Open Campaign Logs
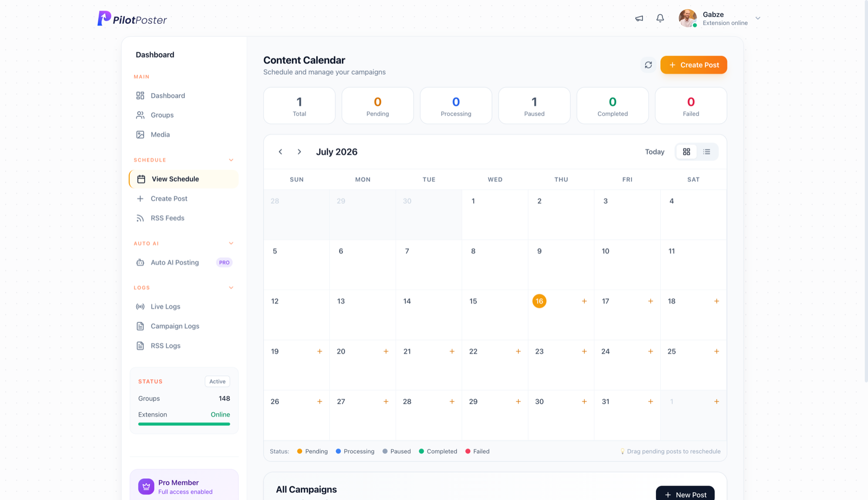 tap(184, 326)
